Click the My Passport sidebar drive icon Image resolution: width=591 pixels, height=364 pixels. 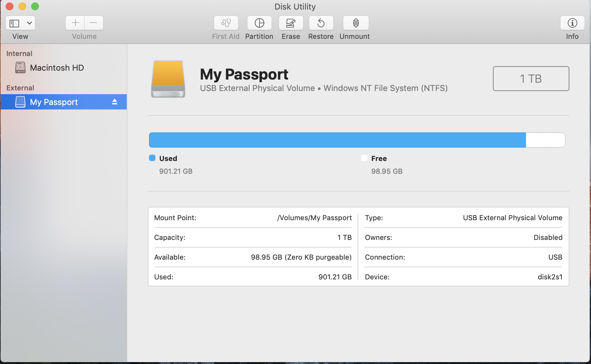coord(20,102)
